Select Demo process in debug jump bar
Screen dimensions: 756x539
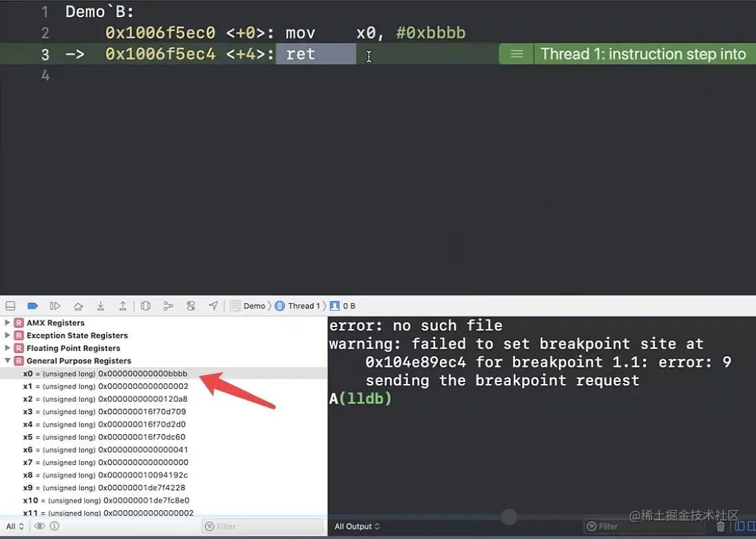(x=248, y=306)
